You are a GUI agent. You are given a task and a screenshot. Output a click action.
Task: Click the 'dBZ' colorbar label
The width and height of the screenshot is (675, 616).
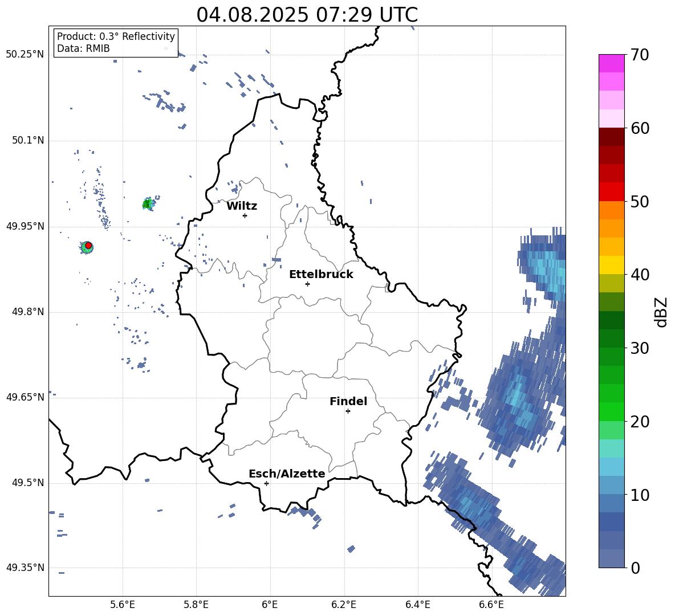pos(660,312)
